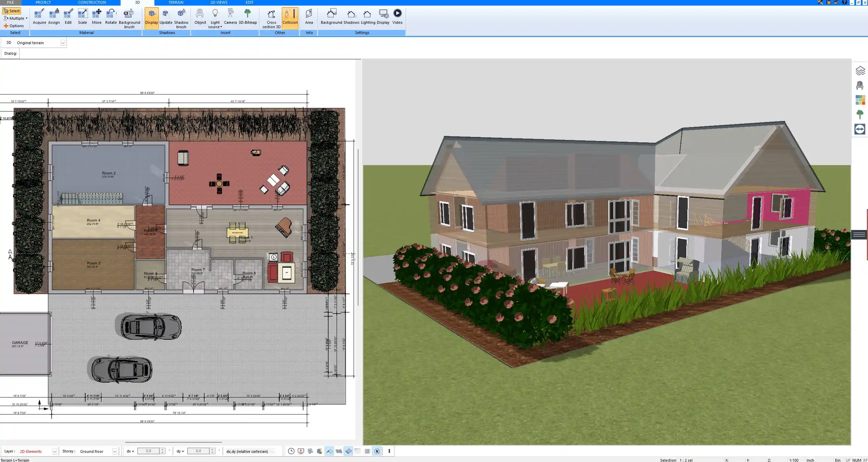
Task: Switch to the TERRAIN ribbon tab
Action: pos(176,2)
